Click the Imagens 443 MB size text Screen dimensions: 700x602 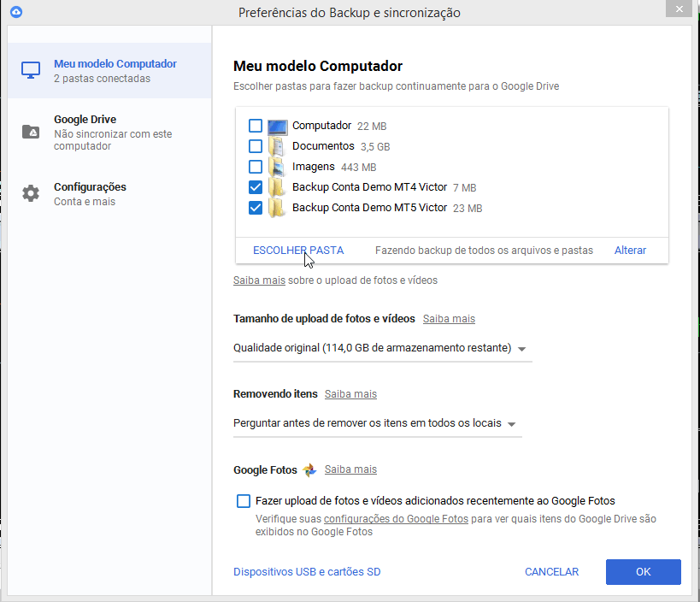[x=358, y=168]
